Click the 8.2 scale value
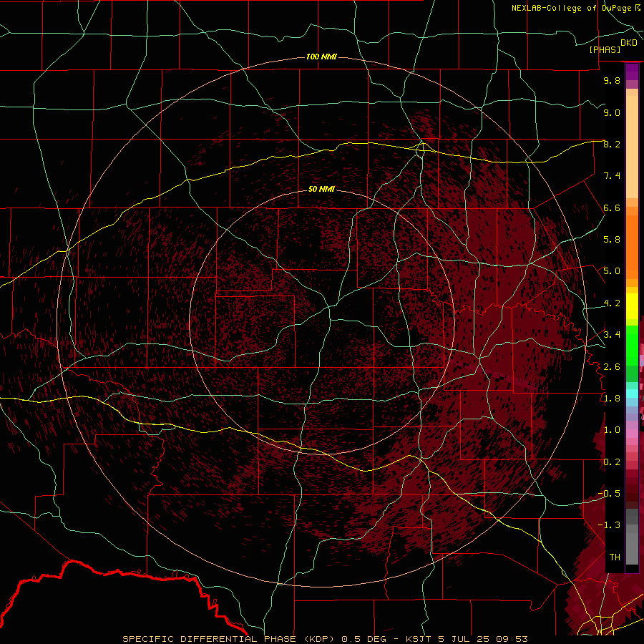Viewport: 644px width, 644px height. pos(612,144)
